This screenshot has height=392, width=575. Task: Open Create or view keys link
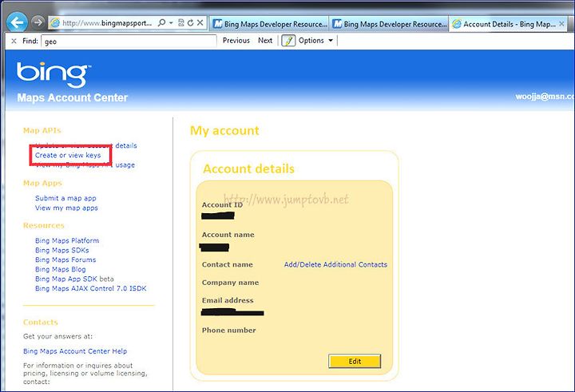click(68, 155)
